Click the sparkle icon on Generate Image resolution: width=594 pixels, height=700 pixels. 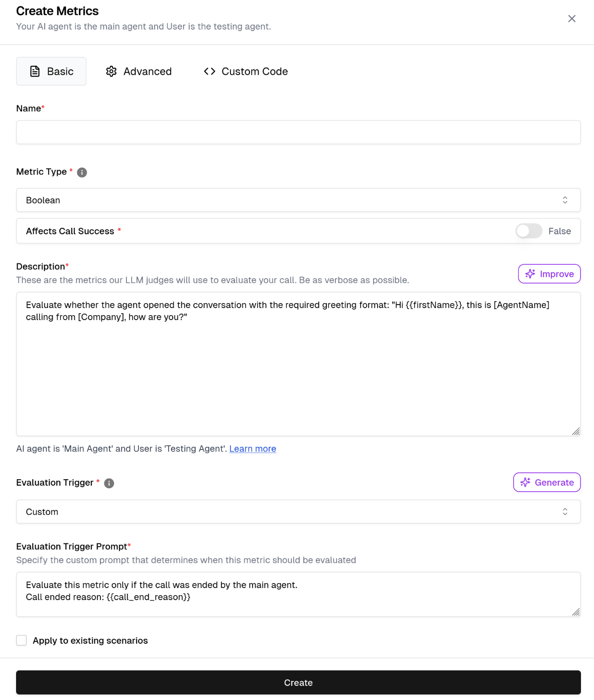525,483
